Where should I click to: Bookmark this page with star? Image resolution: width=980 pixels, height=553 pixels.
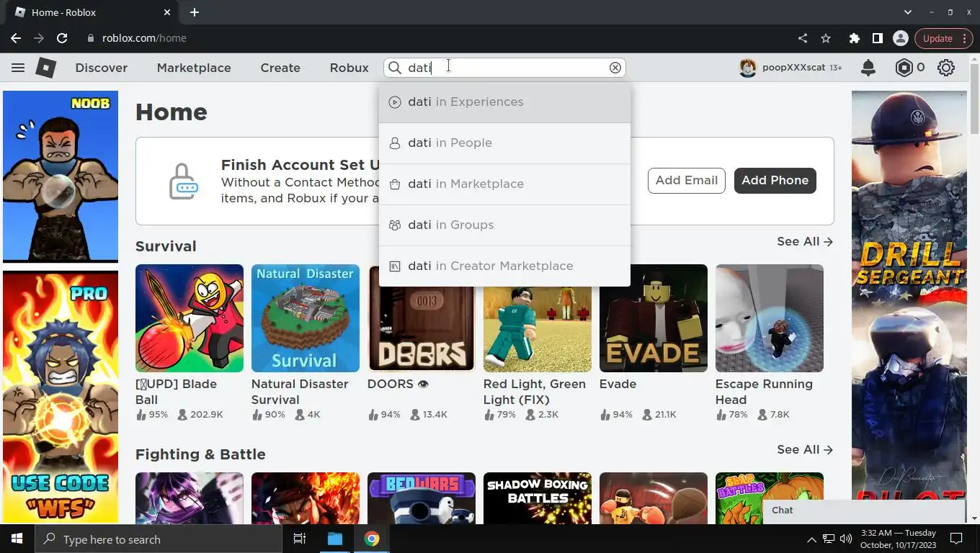pos(826,38)
